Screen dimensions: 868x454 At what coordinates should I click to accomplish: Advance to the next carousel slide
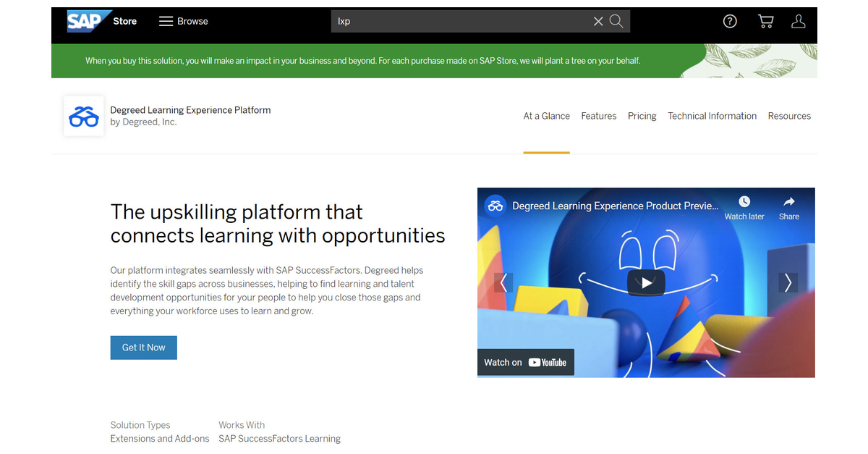[x=788, y=282]
